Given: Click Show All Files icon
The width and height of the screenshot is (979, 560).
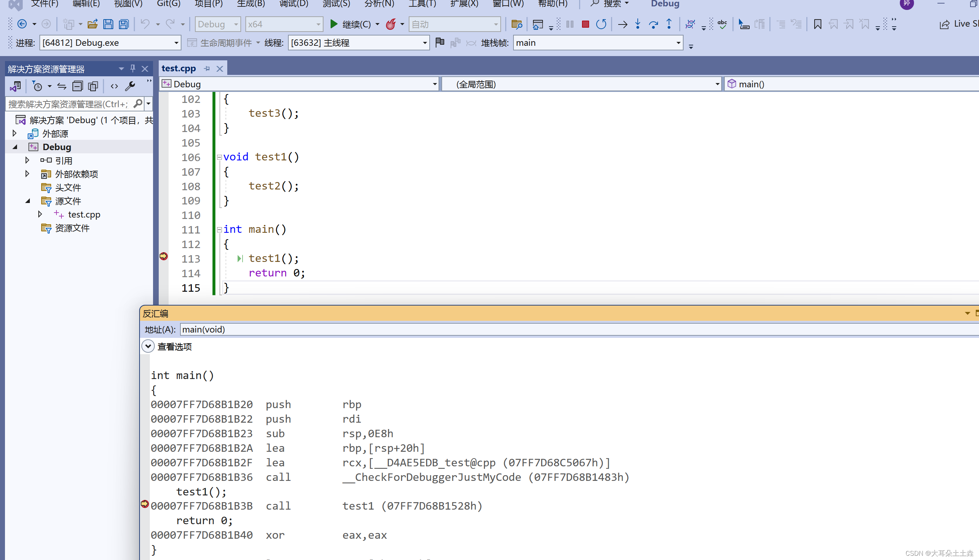Looking at the screenshot, I should [x=93, y=86].
